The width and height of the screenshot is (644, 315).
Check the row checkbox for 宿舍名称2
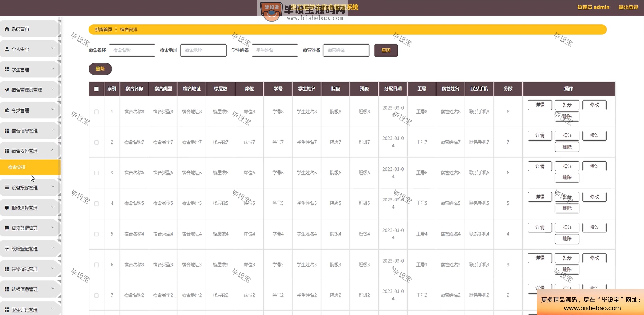[97, 295]
